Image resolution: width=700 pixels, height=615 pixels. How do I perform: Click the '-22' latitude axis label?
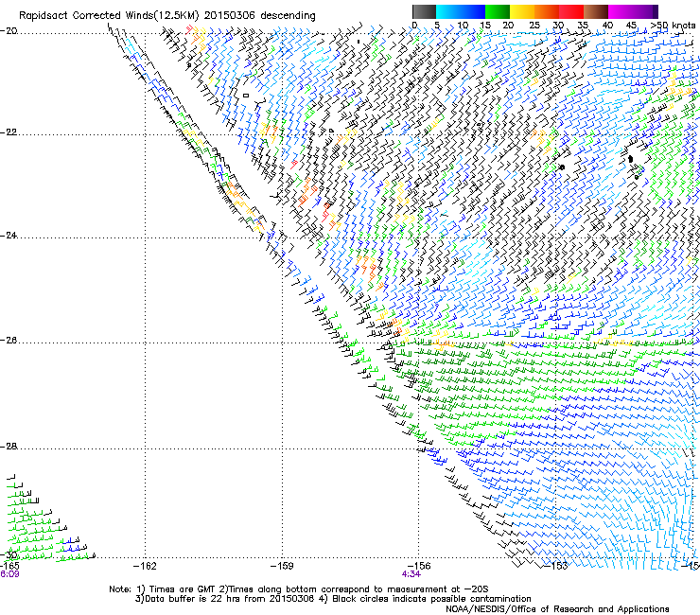tap(9, 132)
